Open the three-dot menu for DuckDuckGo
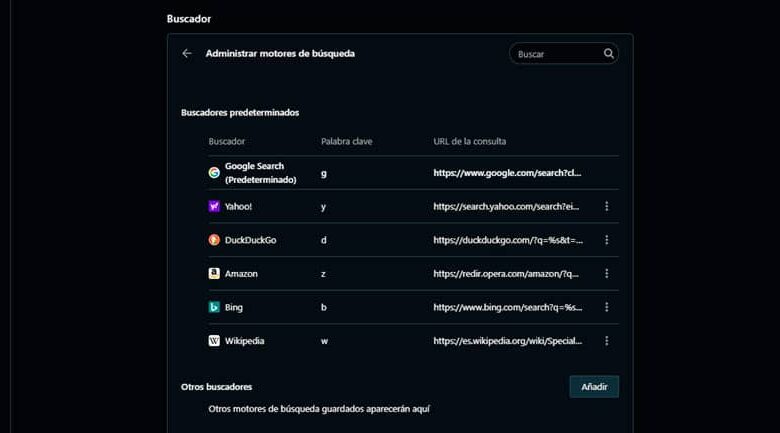 (x=607, y=240)
